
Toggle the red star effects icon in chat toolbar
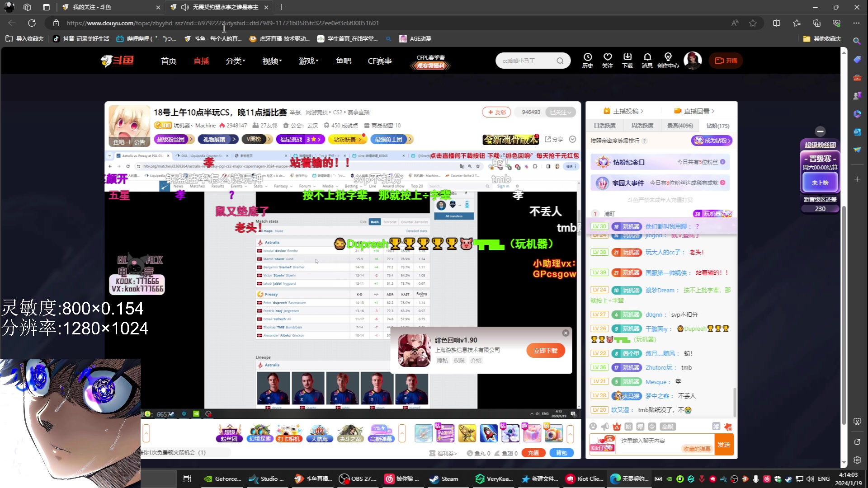(728, 426)
